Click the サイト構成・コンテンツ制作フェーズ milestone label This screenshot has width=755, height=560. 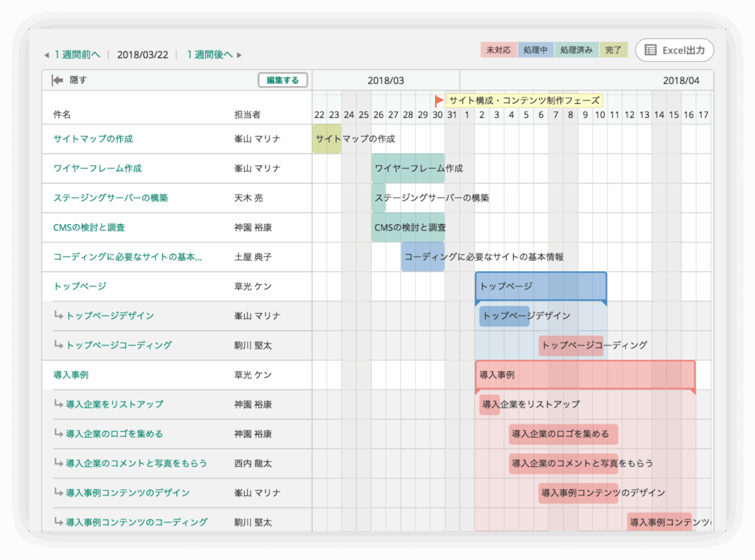click(523, 100)
